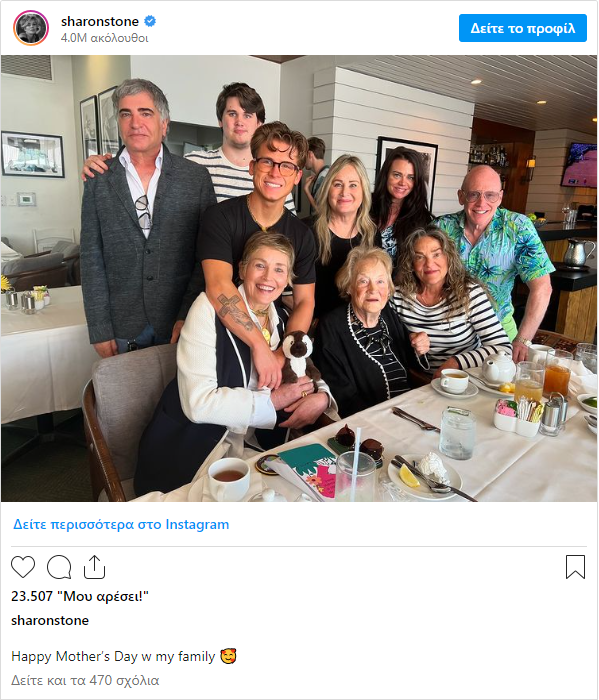Open Δείτε και τα 470 σχόλια
Viewport: 599px width, 700px height.
[x=85, y=680]
